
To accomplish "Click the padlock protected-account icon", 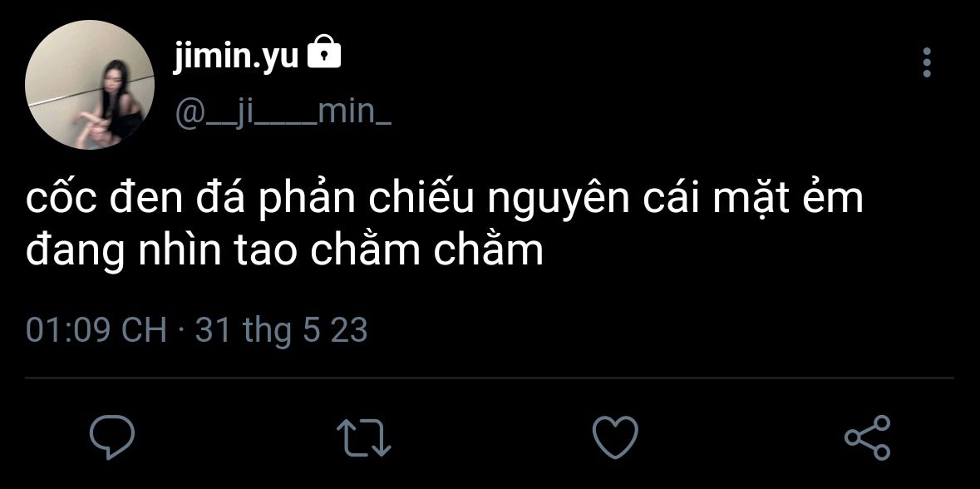I will pyautogui.click(x=324, y=52).
